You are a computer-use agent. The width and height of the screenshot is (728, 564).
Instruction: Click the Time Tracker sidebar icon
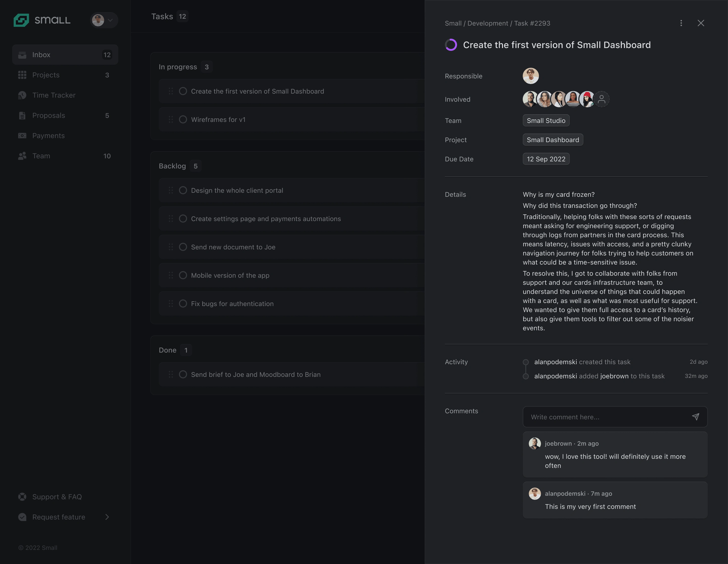click(x=22, y=95)
